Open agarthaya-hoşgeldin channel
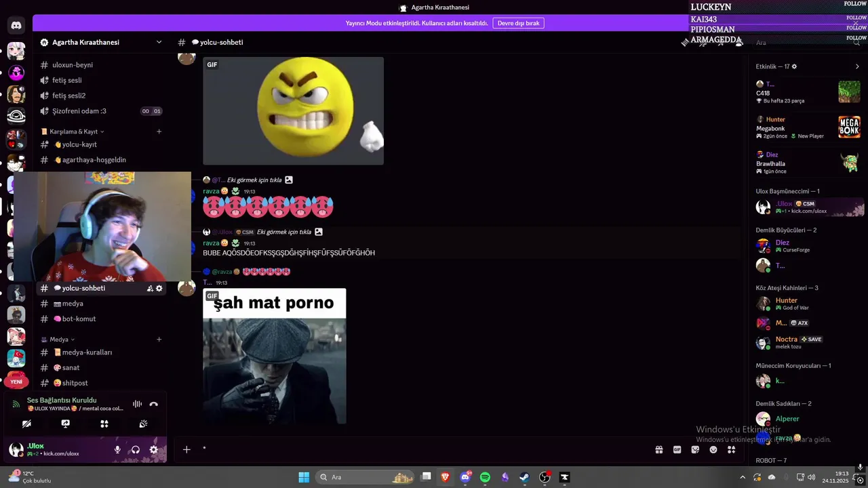The image size is (868, 488). click(101, 160)
